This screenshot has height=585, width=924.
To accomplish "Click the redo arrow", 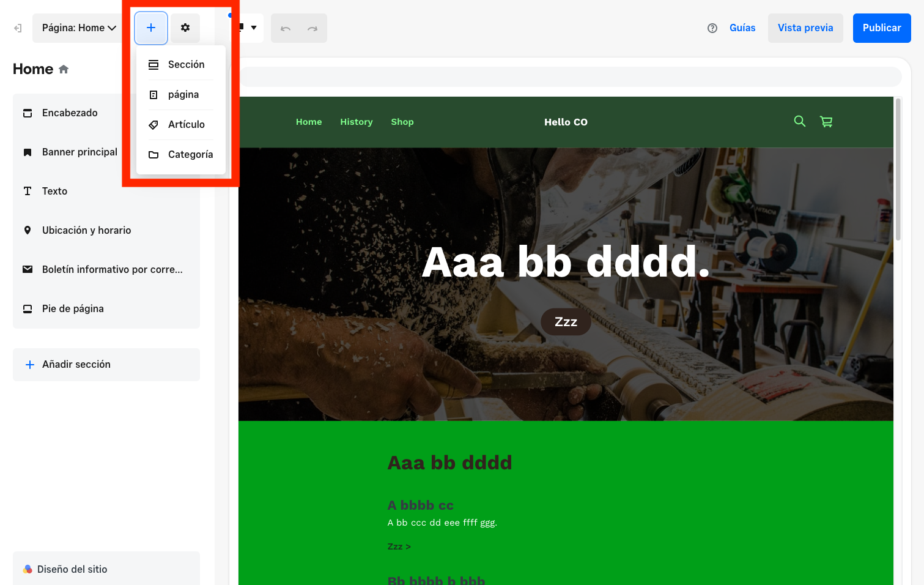I will [312, 28].
